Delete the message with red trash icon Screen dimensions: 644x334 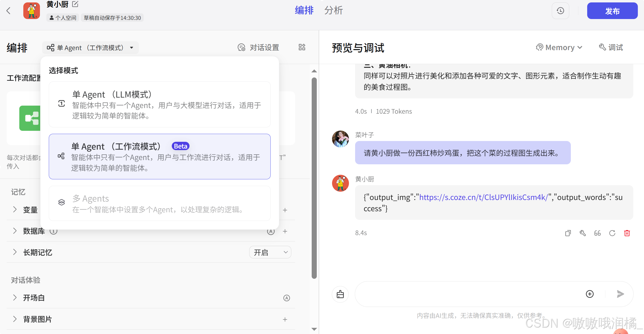click(627, 233)
